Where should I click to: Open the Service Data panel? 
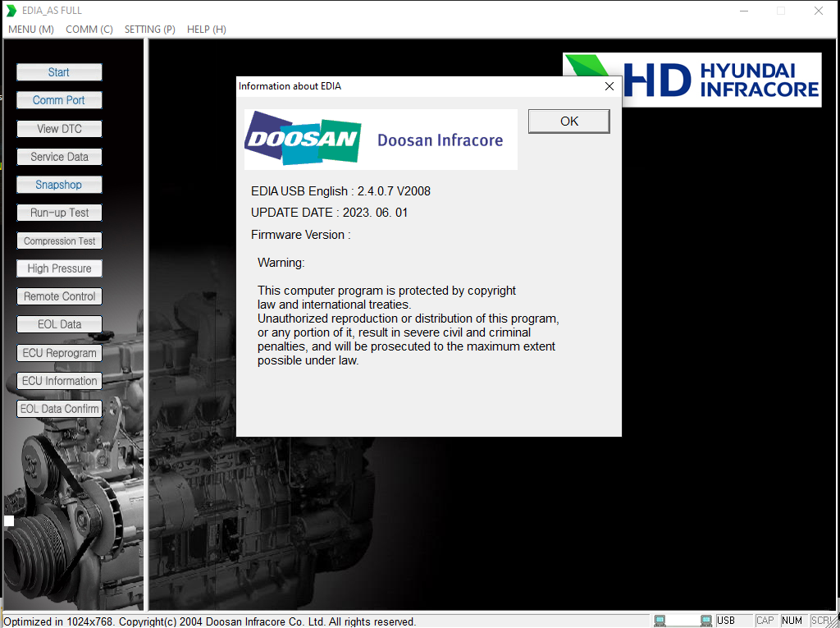(59, 157)
